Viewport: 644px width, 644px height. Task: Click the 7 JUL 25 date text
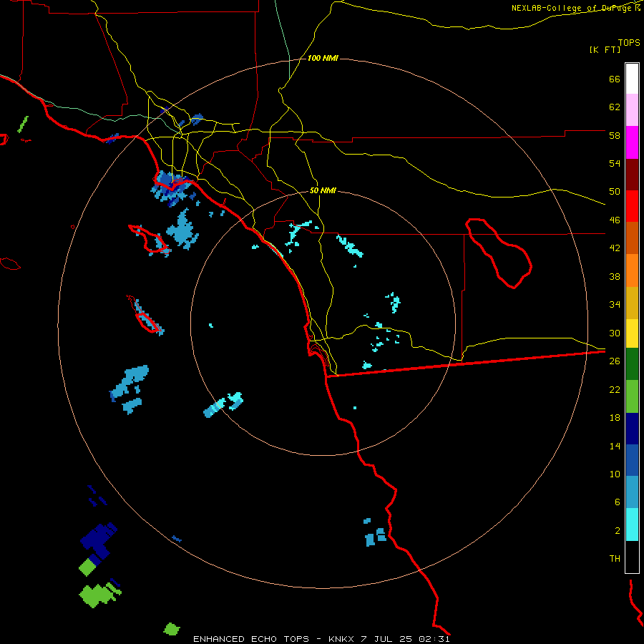(x=388, y=639)
